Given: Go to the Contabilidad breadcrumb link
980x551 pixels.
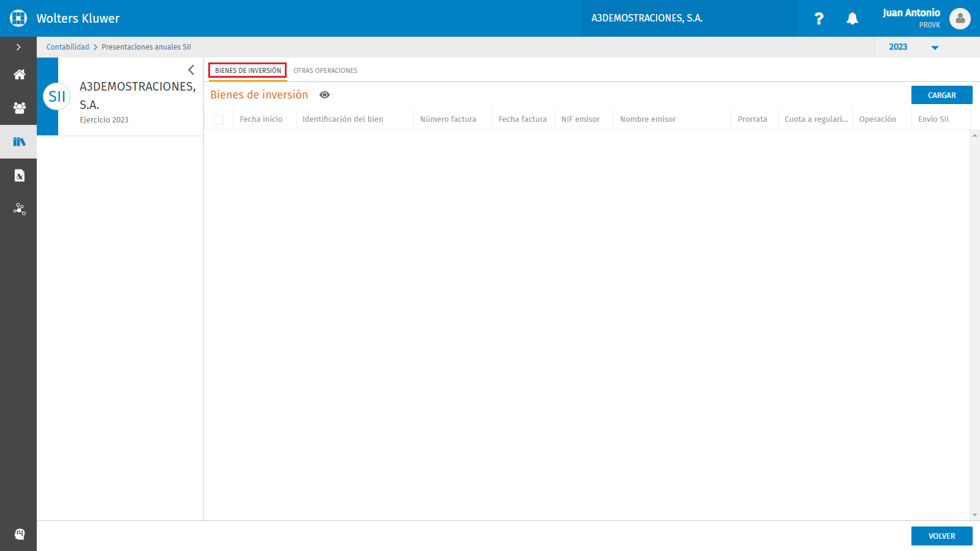Looking at the screenshot, I should point(68,47).
